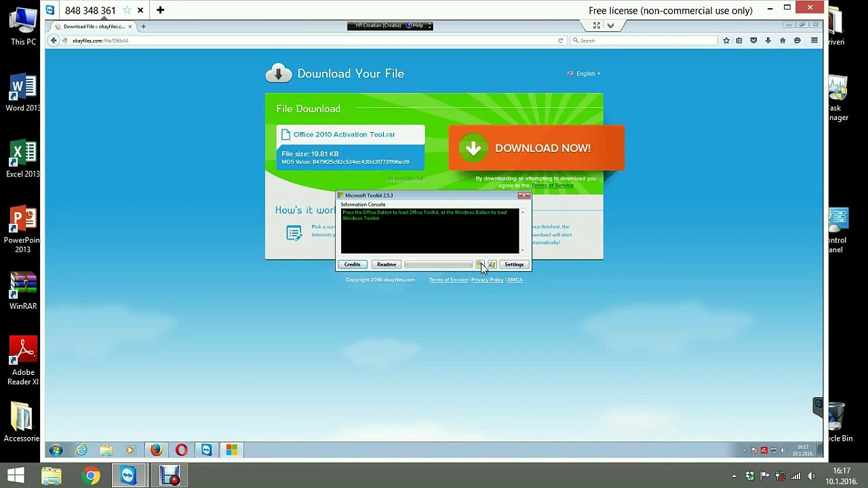Open Adobe Reader XI desktop shortcut
The height and width of the screenshot is (488, 868).
[x=23, y=361]
